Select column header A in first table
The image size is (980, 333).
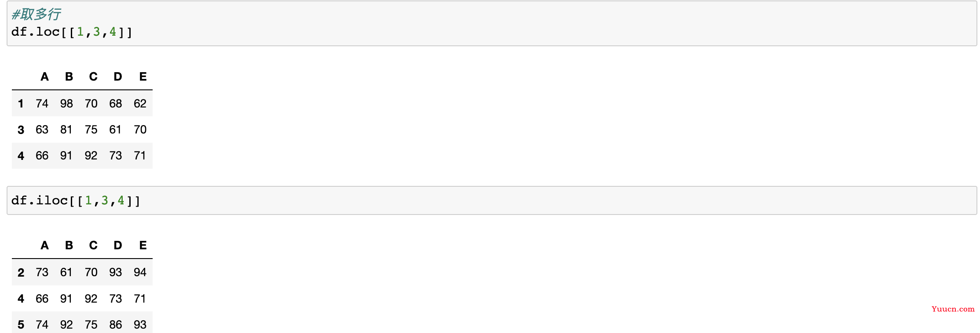click(x=44, y=77)
